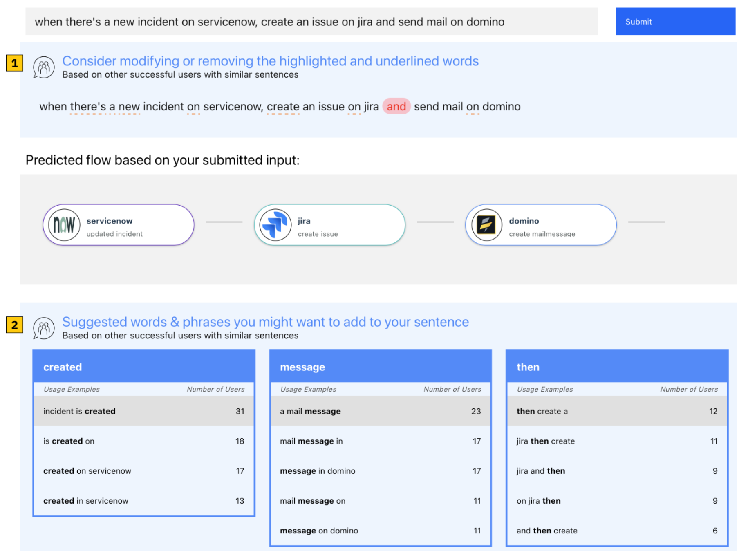Image resolution: width=748 pixels, height=560 pixels.
Task: Click the Domino logo icon
Action: point(486,225)
